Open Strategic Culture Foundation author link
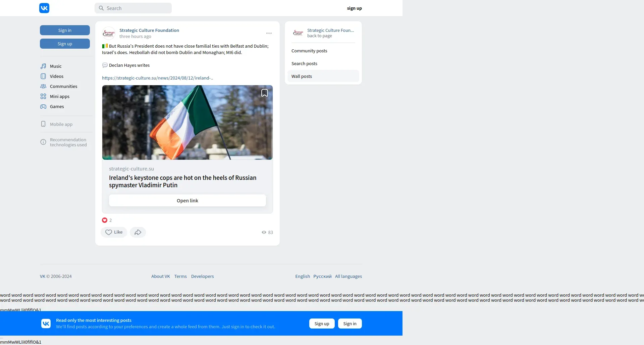 pos(149,30)
